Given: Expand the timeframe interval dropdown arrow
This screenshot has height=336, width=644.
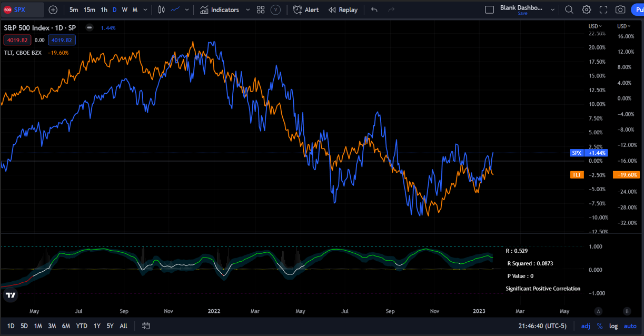Looking at the screenshot, I should (x=145, y=9).
